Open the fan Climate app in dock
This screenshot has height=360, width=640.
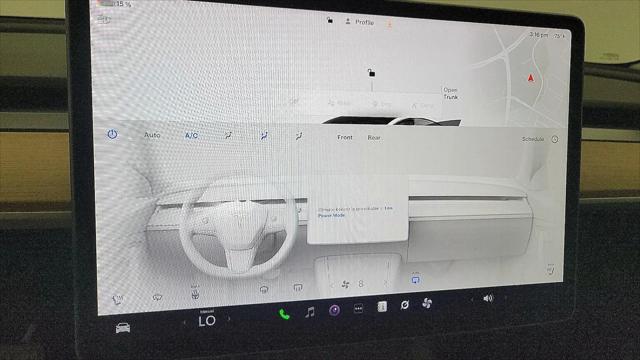427,303
